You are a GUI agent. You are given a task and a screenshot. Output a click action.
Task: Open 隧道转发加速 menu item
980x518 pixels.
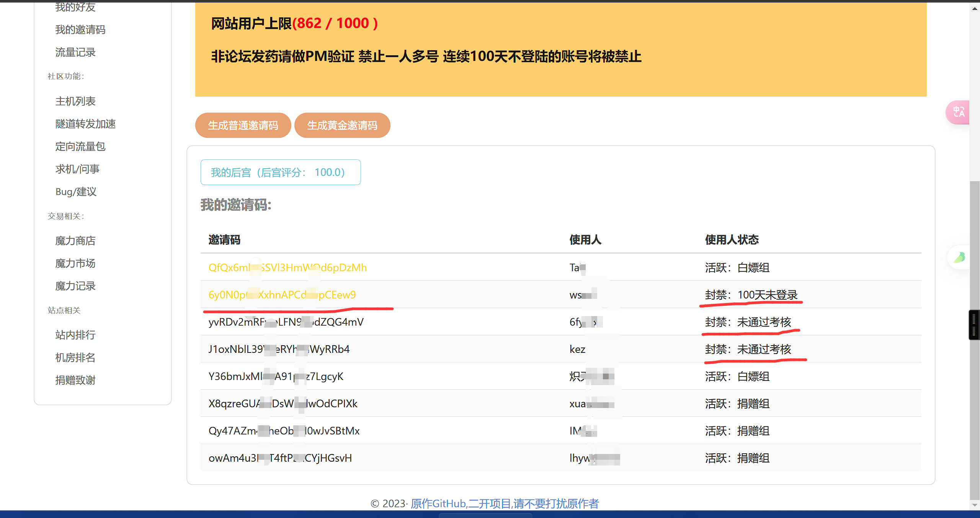coord(85,124)
